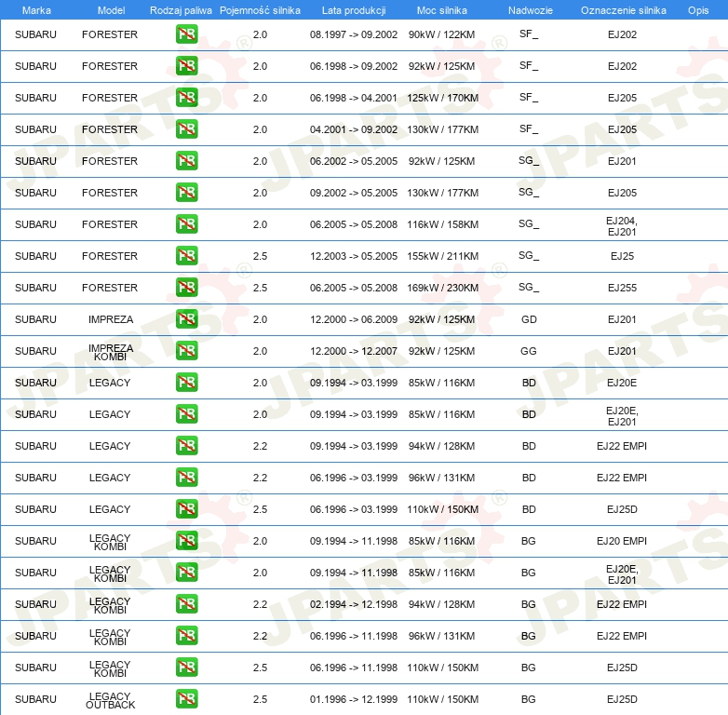Click fuel icon in Forester 155kW / 211KM row

(x=186, y=256)
